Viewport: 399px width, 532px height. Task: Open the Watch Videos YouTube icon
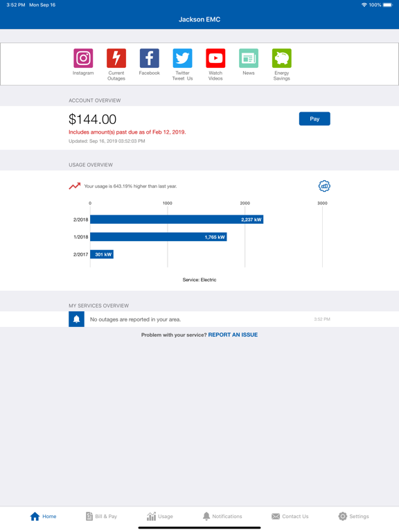click(x=215, y=58)
